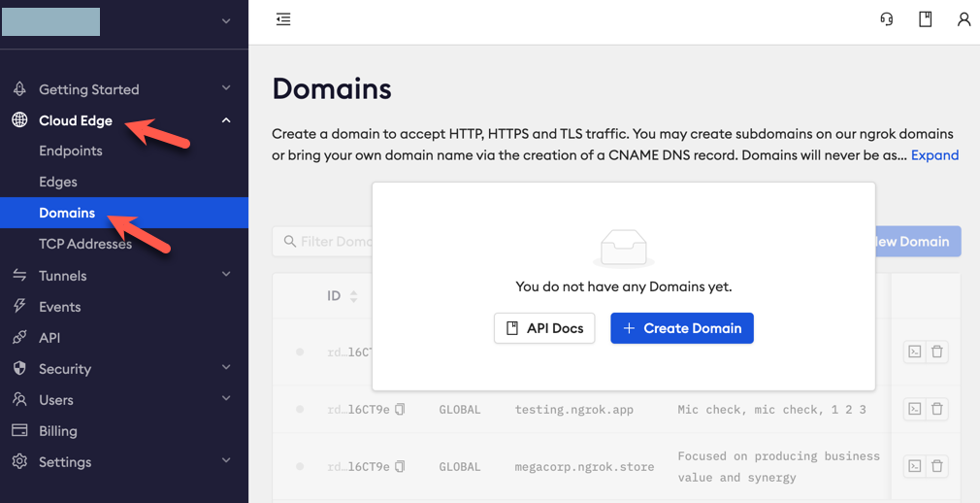Expand the Security section
Viewport: 980px width, 503px height.
[x=226, y=368]
